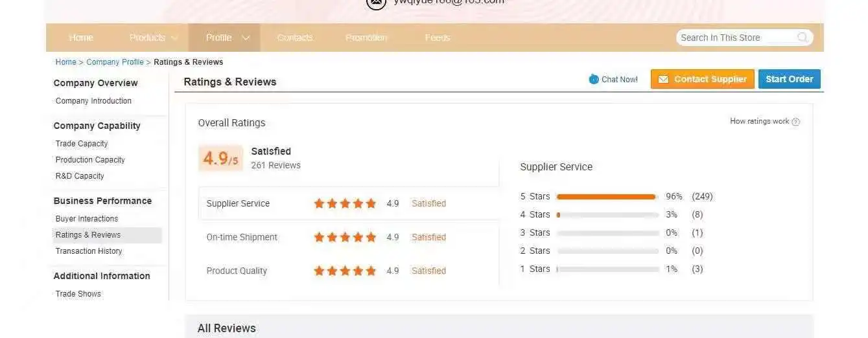868x338 pixels.
Task: Expand the Profile menu chevron
Action: click(x=246, y=38)
